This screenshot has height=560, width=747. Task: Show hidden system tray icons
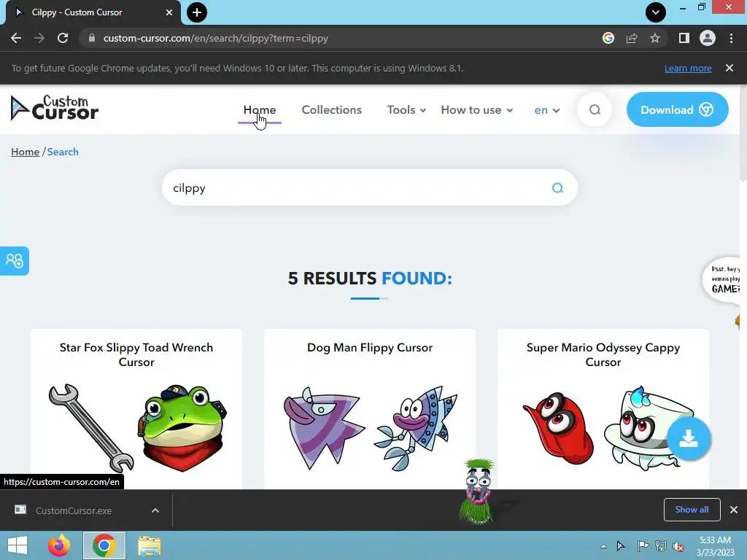[x=603, y=546]
